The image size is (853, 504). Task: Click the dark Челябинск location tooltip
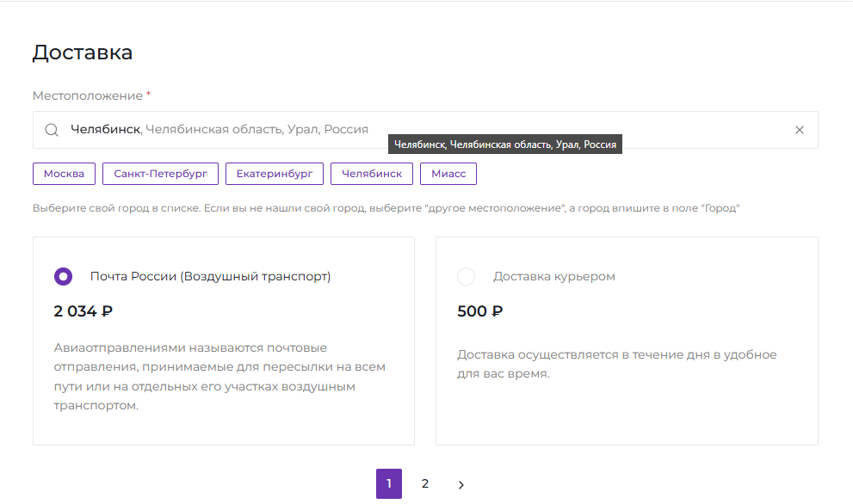point(504,145)
